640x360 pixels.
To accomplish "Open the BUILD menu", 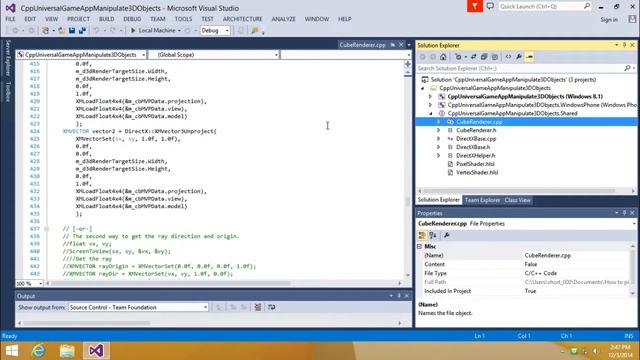I will (107, 19).
